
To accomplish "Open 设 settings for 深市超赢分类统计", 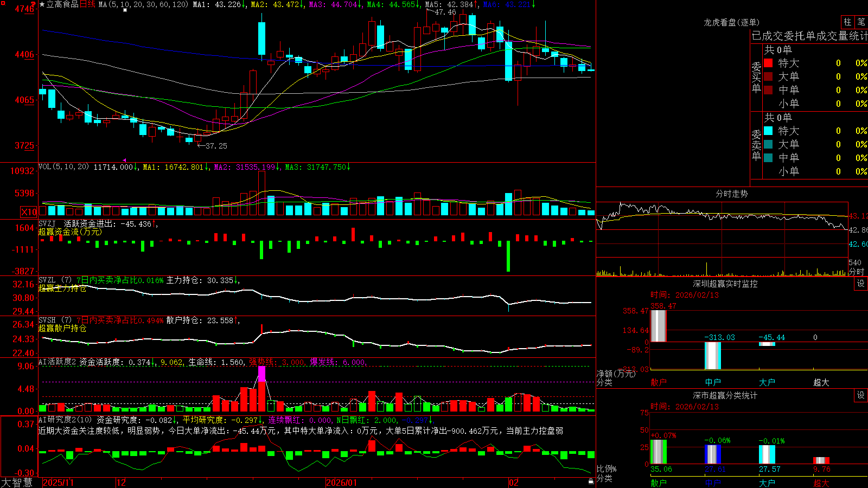I will (x=861, y=395).
